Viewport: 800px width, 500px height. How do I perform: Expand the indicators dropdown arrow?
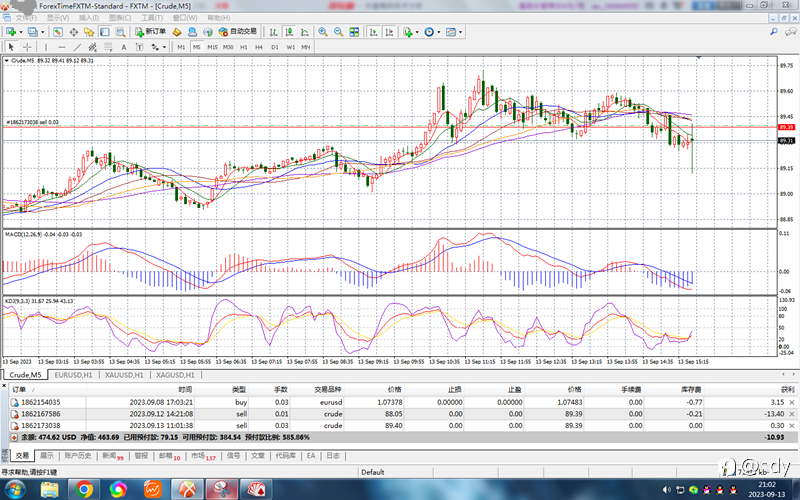[x=417, y=32]
